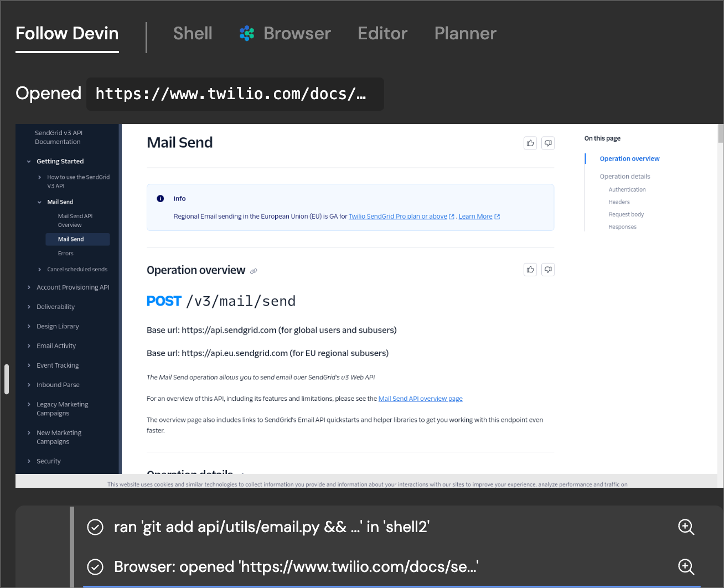Click check icon of Browser opened step
The image size is (724, 588).
click(95, 567)
